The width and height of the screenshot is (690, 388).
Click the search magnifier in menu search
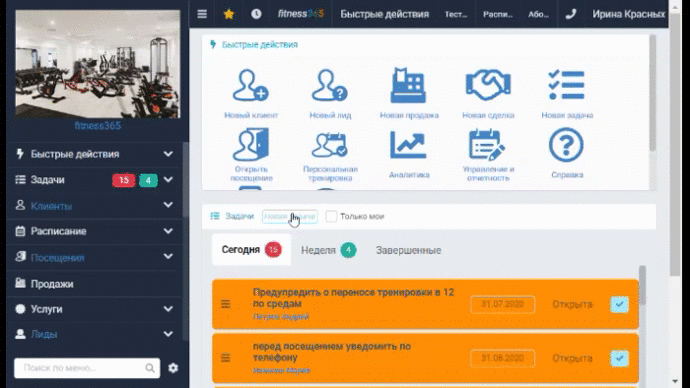click(x=150, y=368)
